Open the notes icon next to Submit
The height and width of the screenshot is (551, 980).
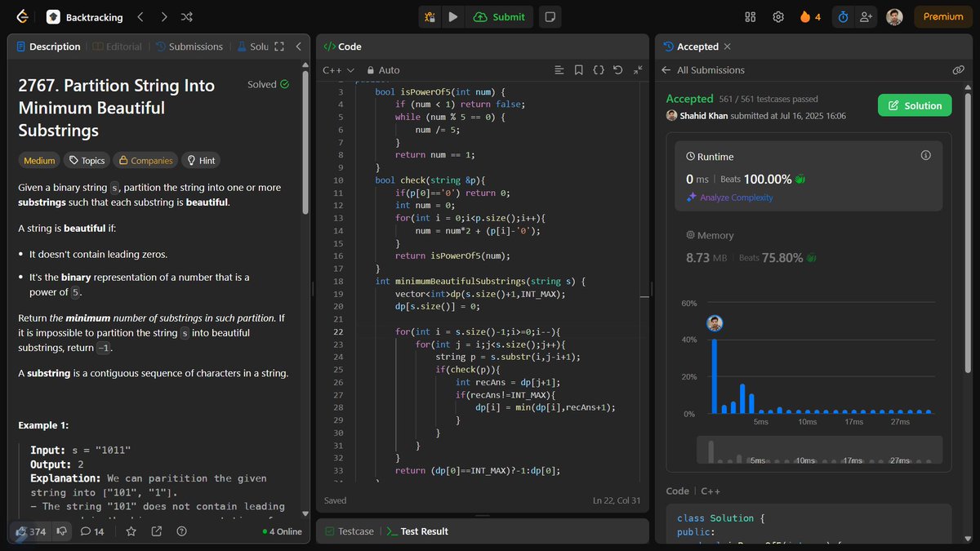[x=550, y=16]
